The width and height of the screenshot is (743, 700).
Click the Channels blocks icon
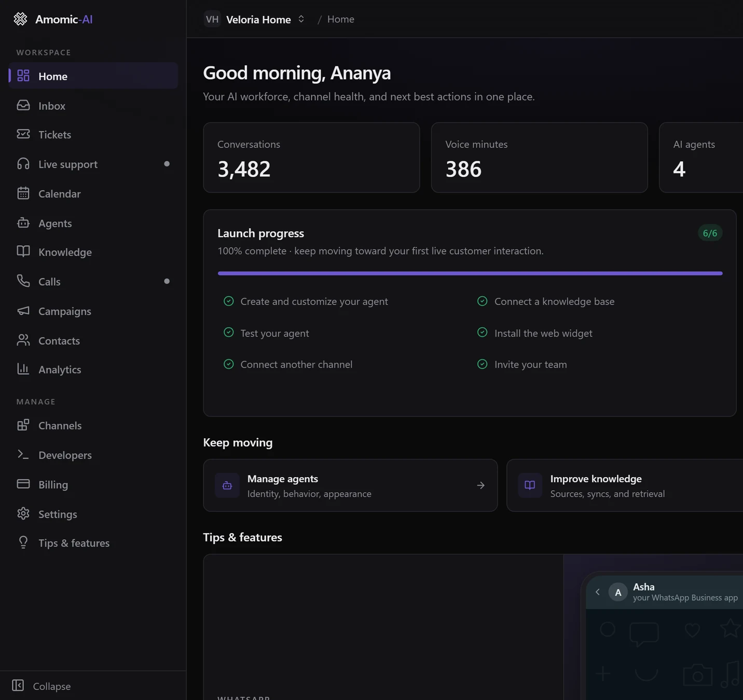pos(23,425)
